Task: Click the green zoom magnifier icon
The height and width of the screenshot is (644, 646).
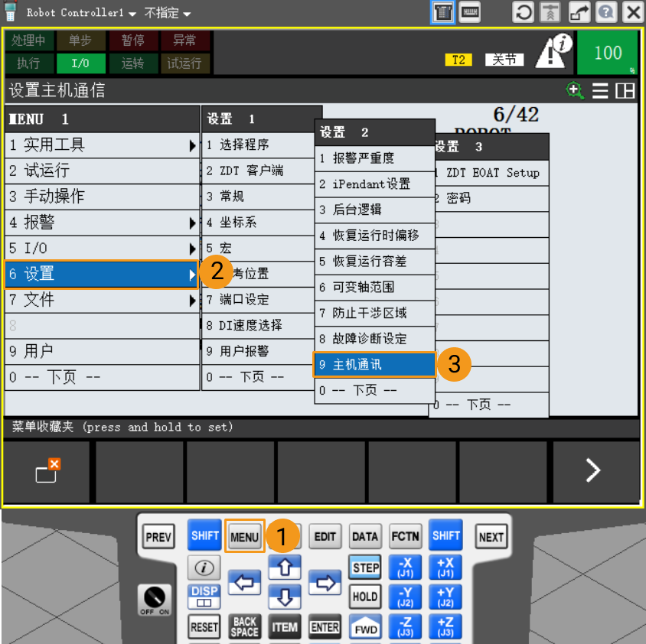Action: [x=575, y=89]
